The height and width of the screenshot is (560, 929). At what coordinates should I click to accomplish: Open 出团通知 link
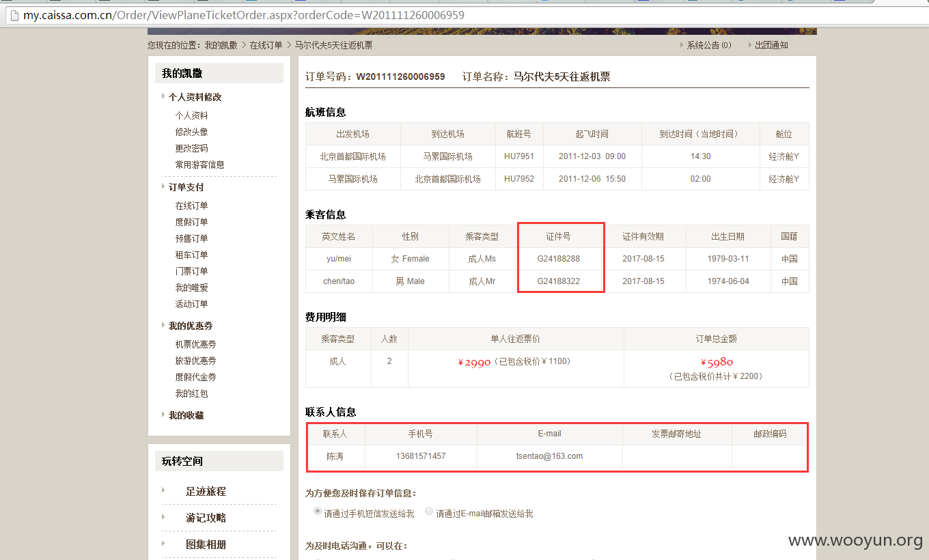pos(771,45)
